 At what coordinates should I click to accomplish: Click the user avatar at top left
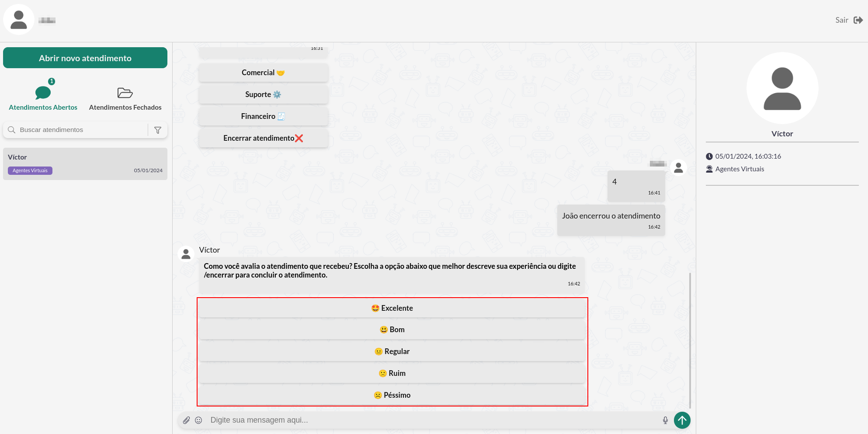click(x=19, y=20)
